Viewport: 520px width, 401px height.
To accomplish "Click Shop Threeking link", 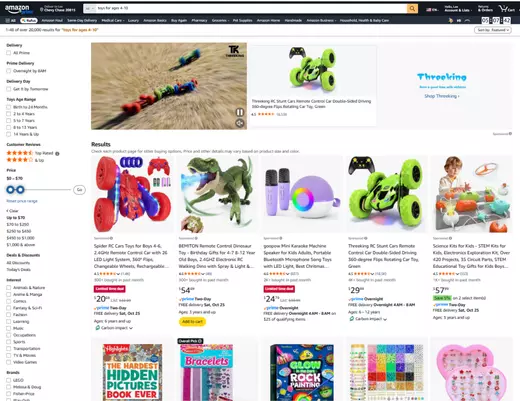I will pyautogui.click(x=442, y=96).
